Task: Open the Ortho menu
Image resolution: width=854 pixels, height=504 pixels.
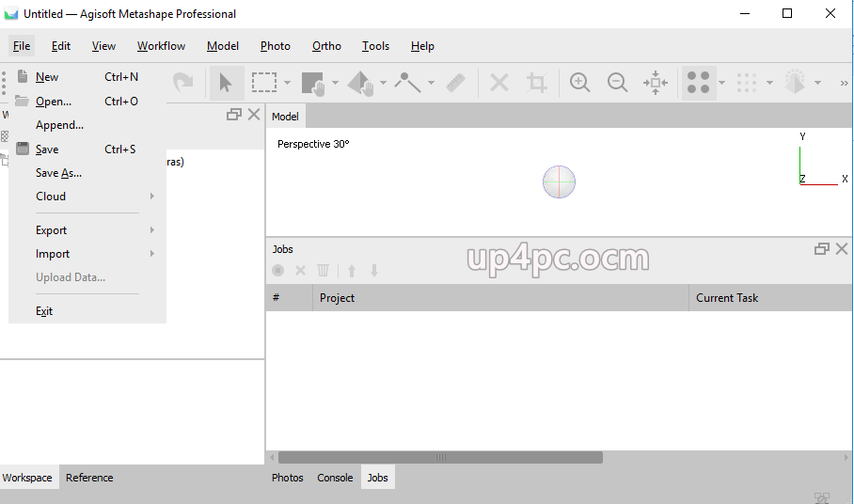Action: click(x=326, y=46)
